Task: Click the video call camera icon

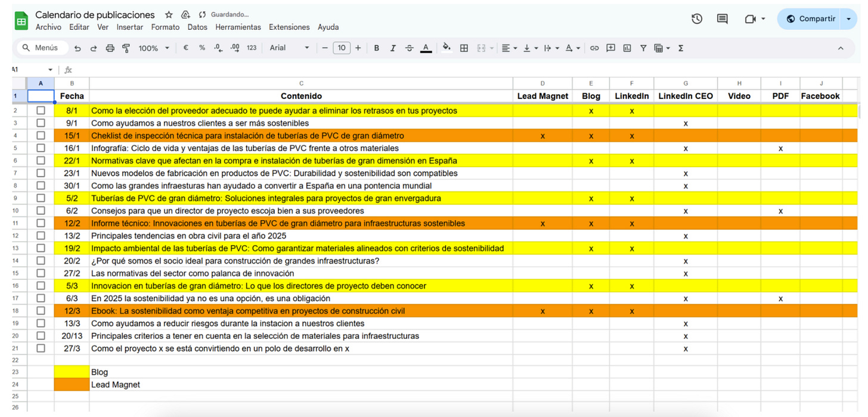Action: 751,19
